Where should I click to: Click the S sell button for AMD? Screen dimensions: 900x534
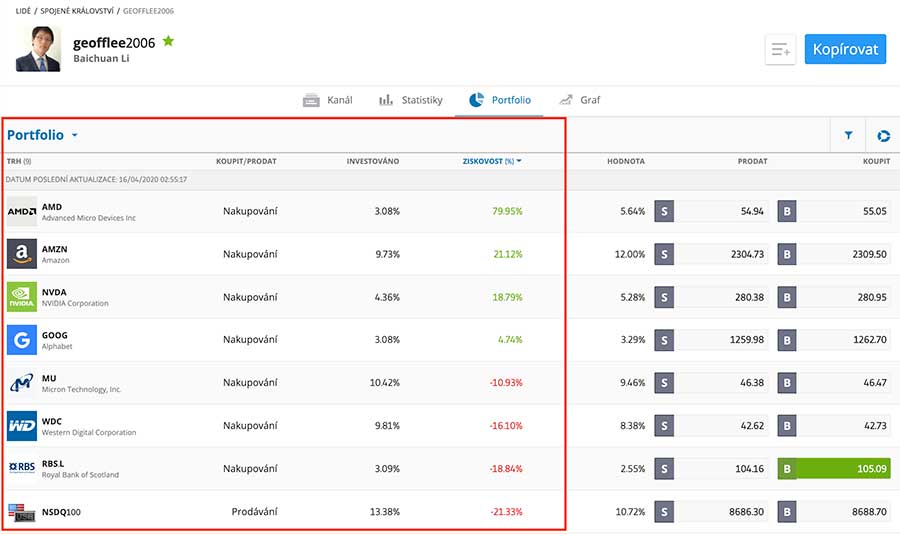(664, 211)
